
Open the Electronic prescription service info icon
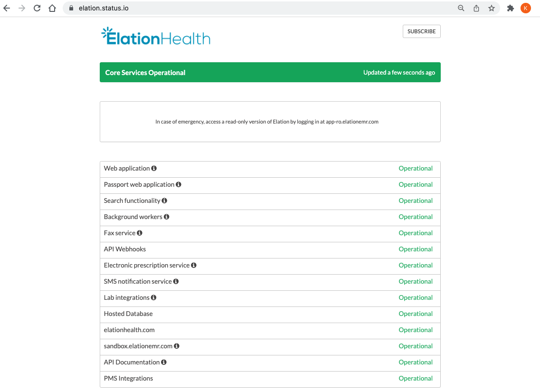tap(193, 265)
